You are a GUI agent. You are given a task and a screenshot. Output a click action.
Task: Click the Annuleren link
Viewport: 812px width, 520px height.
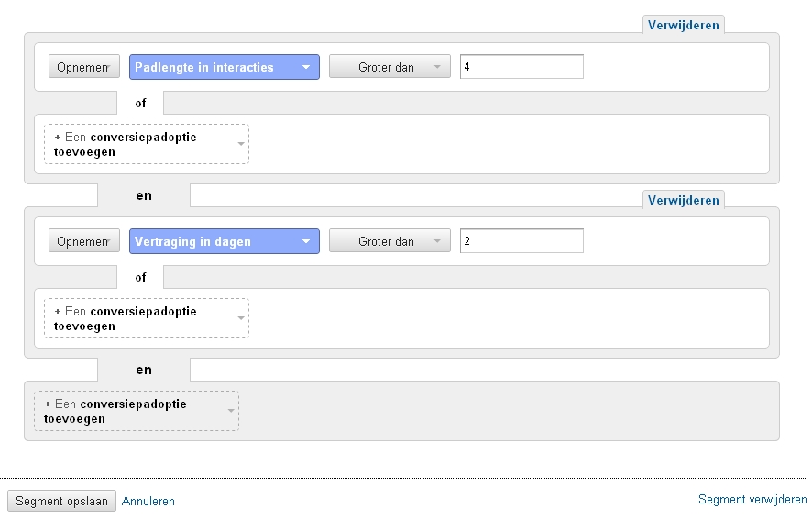148,502
